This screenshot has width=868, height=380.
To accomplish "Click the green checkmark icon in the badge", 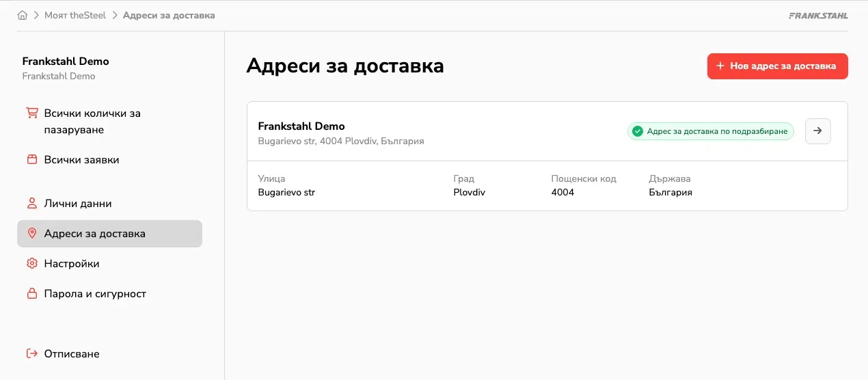I will [638, 131].
